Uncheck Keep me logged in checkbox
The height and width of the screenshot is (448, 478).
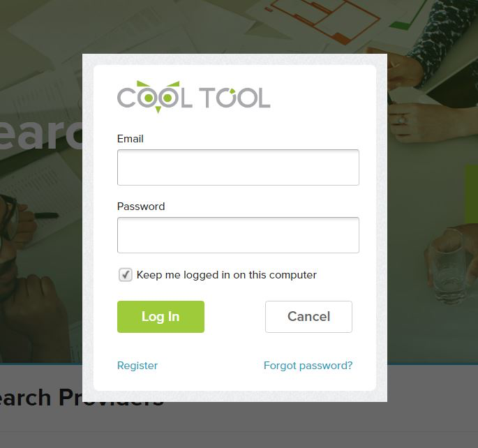coord(126,275)
